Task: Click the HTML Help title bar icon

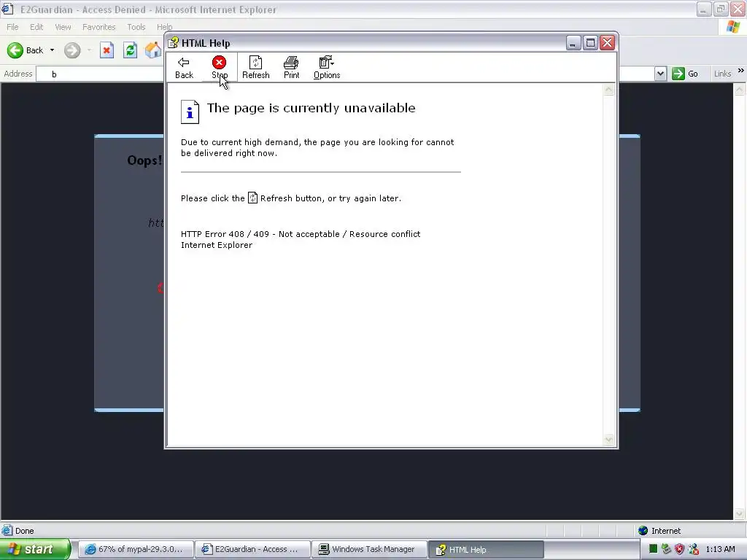Action: (174, 43)
